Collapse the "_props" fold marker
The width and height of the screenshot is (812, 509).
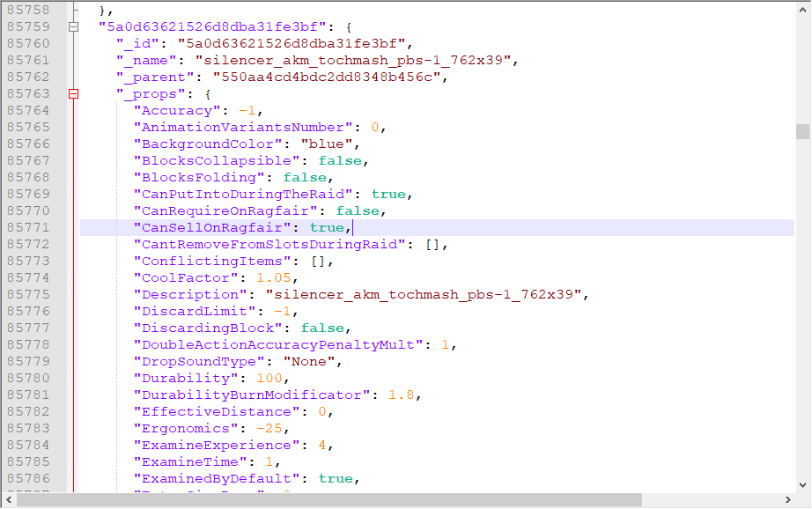(x=74, y=94)
